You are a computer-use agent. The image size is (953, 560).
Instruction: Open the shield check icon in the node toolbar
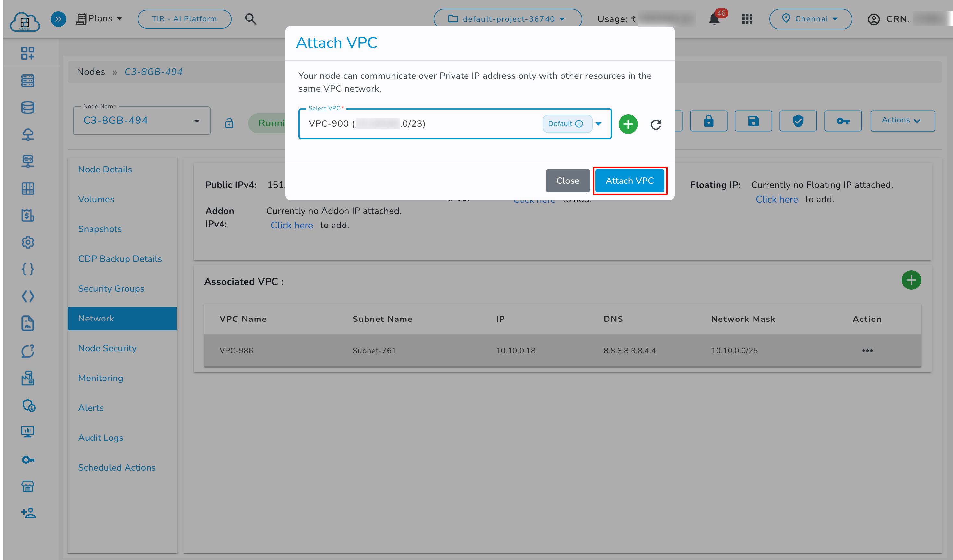coord(798,121)
